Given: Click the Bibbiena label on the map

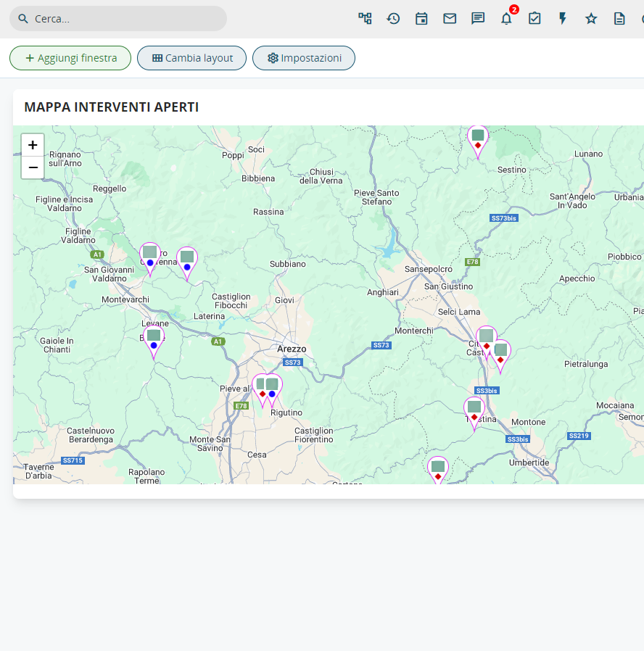Looking at the screenshot, I should coord(258,178).
